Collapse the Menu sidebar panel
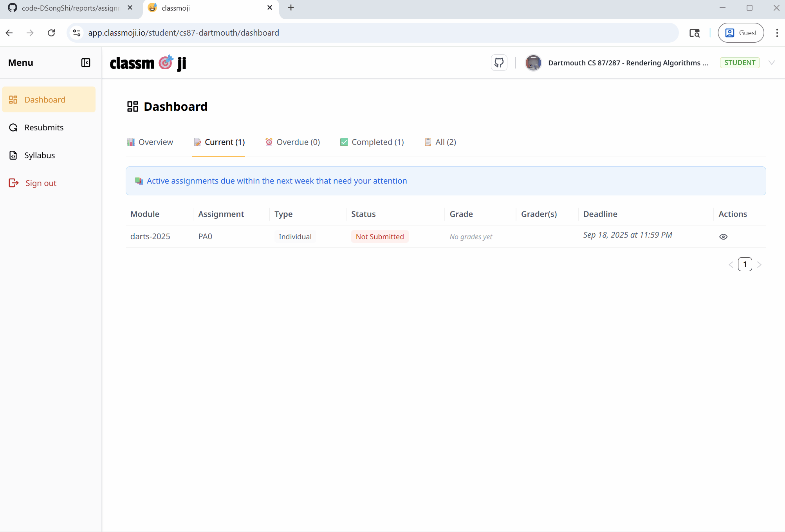 coord(85,63)
